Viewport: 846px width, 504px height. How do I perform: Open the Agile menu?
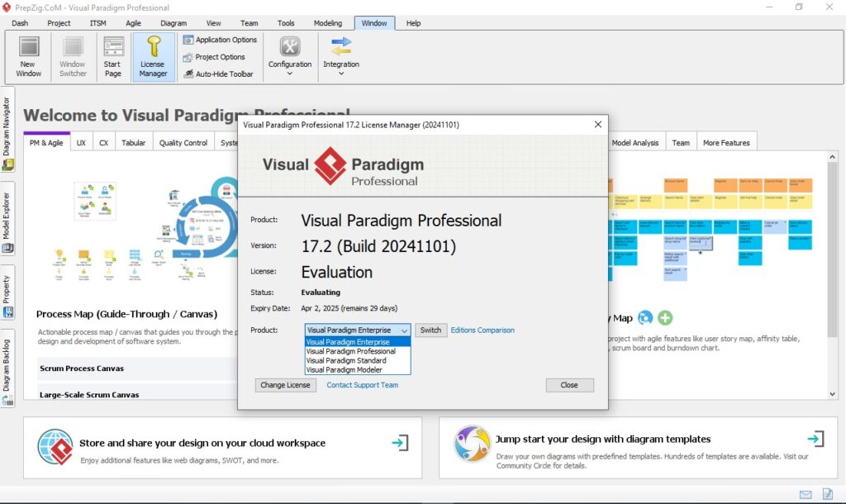[x=133, y=23]
